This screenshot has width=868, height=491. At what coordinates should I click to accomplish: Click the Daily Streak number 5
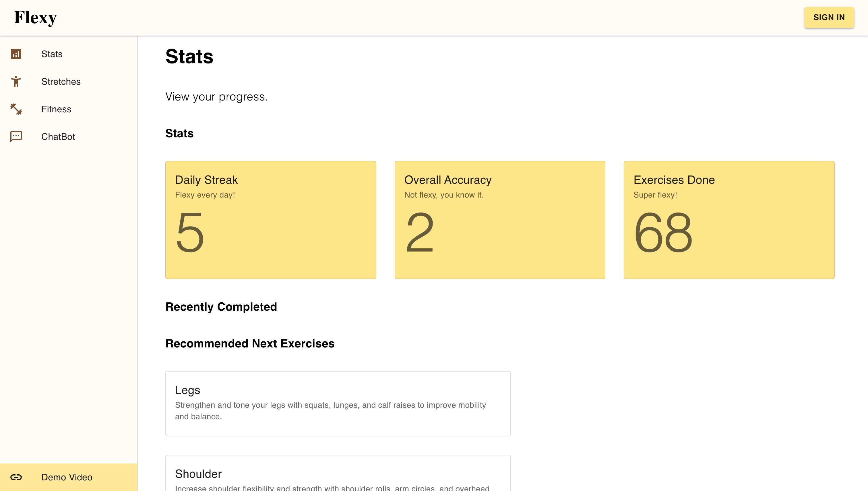point(190,233)
